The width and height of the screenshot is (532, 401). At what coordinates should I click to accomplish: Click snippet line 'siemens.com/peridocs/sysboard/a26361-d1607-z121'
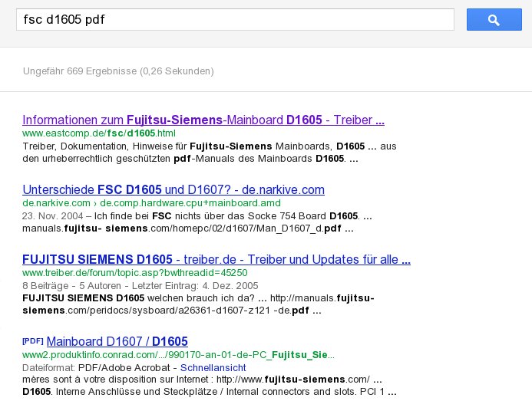tap(172, 311)
